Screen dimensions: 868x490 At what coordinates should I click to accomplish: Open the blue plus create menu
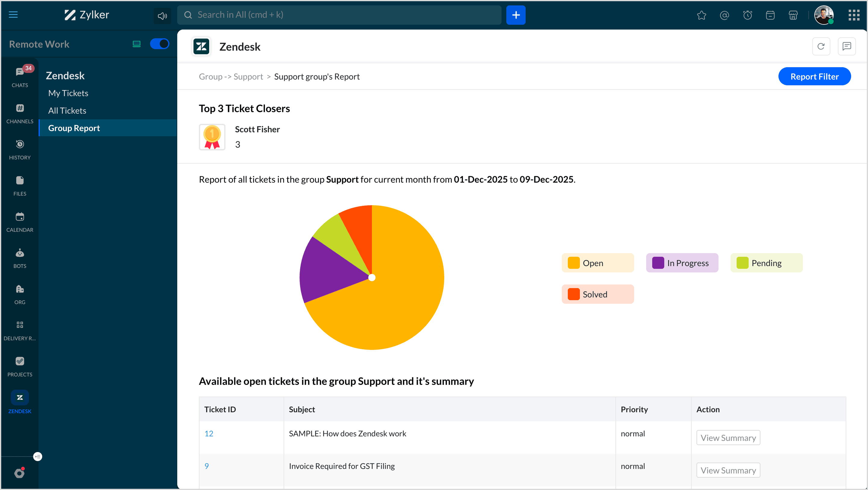[516, 15]
